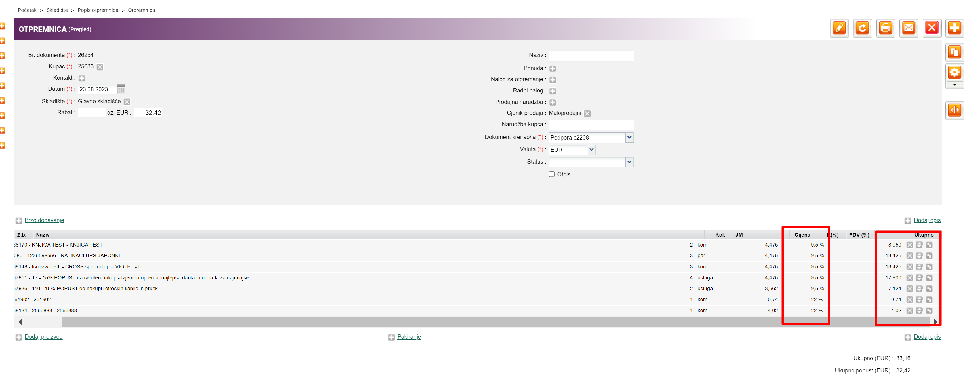Enable the Otpis checkbox
The height and width of the screenshot is (379, 980).
552,174
